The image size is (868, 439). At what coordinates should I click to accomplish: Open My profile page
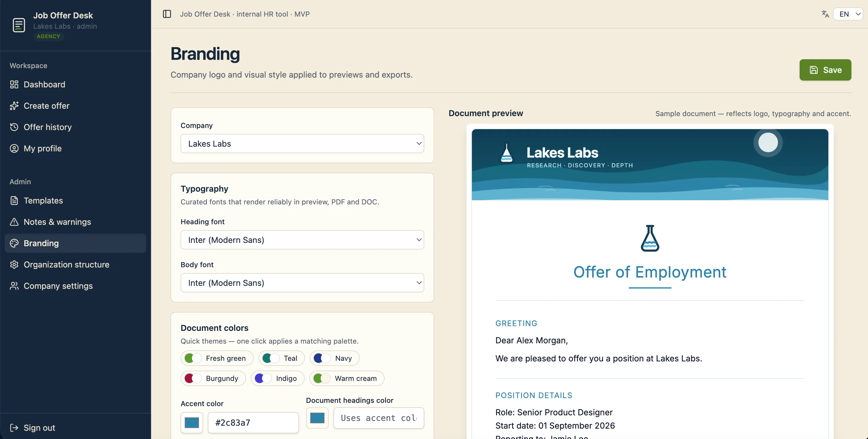pos(75,148)
